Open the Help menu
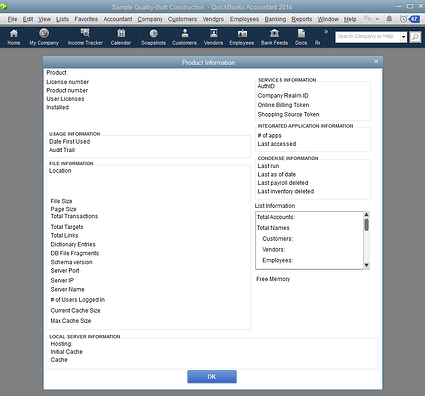 click(350, 19)
